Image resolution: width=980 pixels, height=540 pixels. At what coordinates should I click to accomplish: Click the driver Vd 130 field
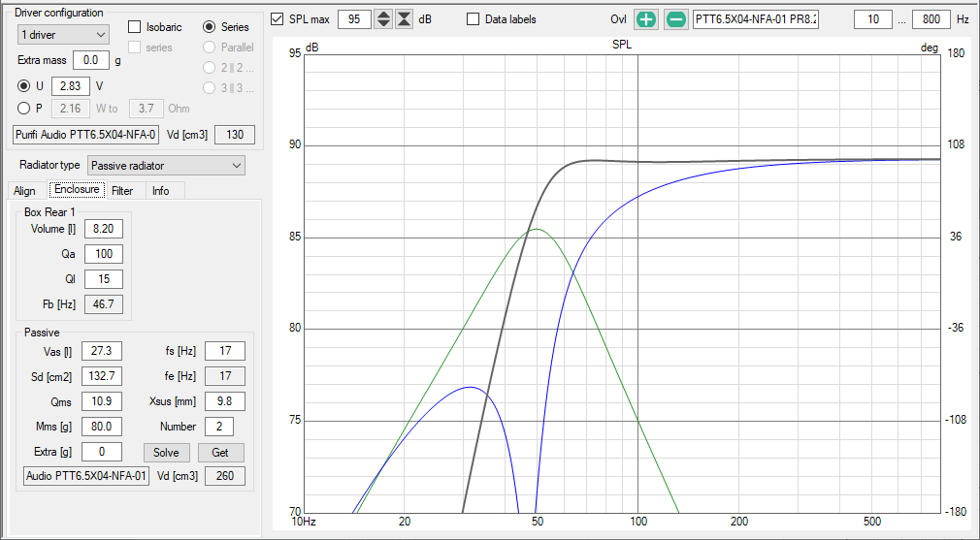(235, 134)
